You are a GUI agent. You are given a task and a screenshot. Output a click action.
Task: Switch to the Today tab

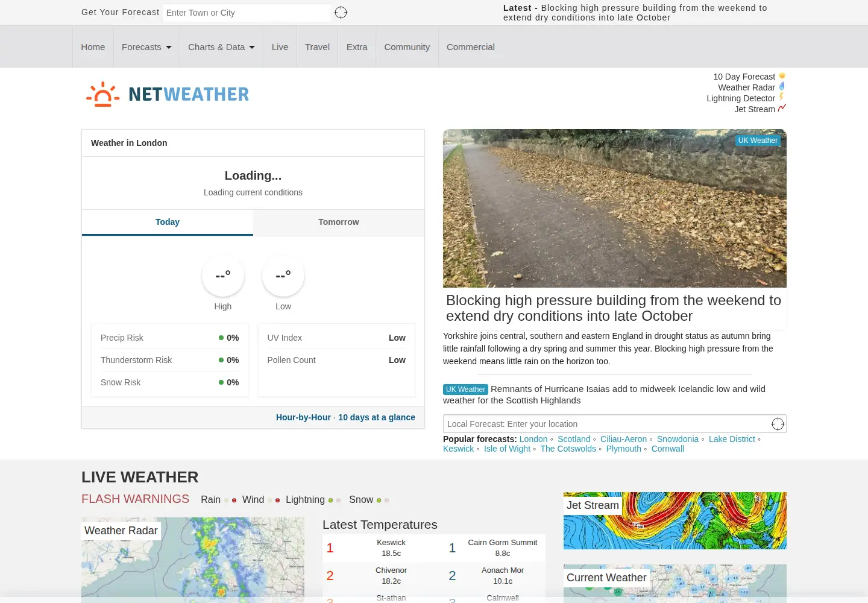(168, 222)
